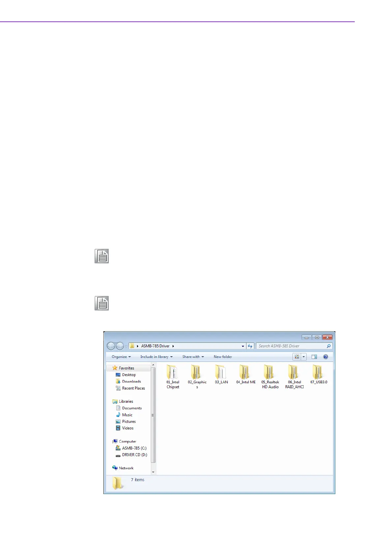The height and width of the screenshot is (555, 392).
Task: Open the Include in library dropdown
Action: click(x=156, y=357)
